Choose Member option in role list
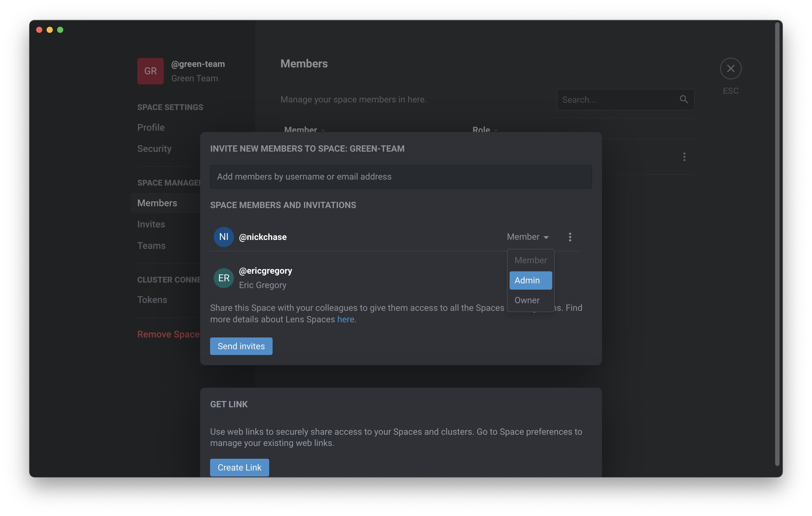This screenshot has height=516, width=812. tap(531, 260)
